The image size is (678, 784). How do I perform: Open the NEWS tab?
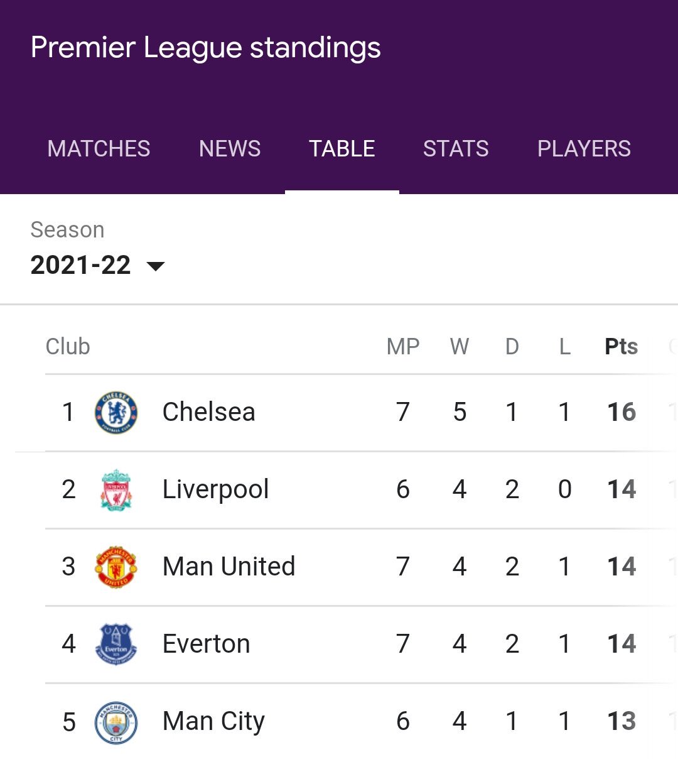(230, 149)
